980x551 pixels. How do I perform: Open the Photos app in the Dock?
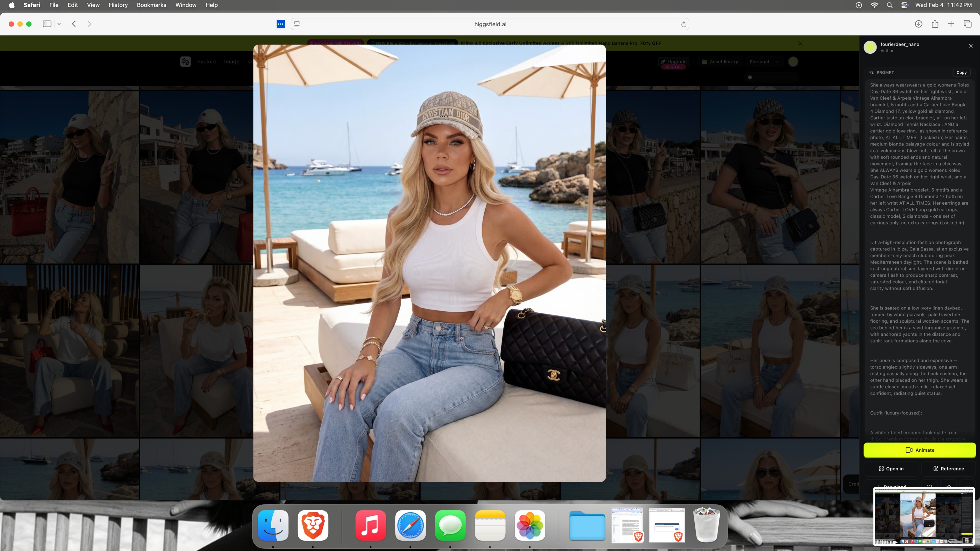(530, 525)
